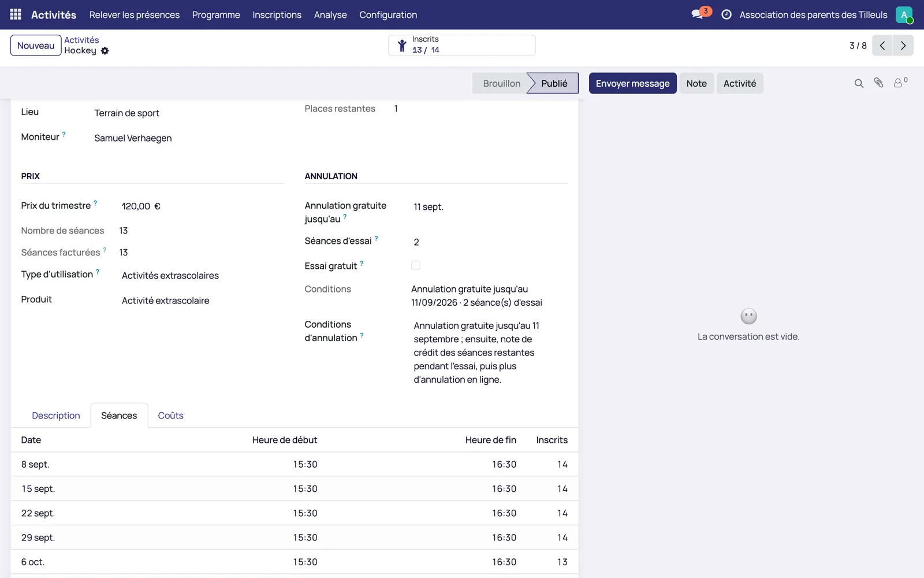Open the clock activities icon

[x=726, y=14]
